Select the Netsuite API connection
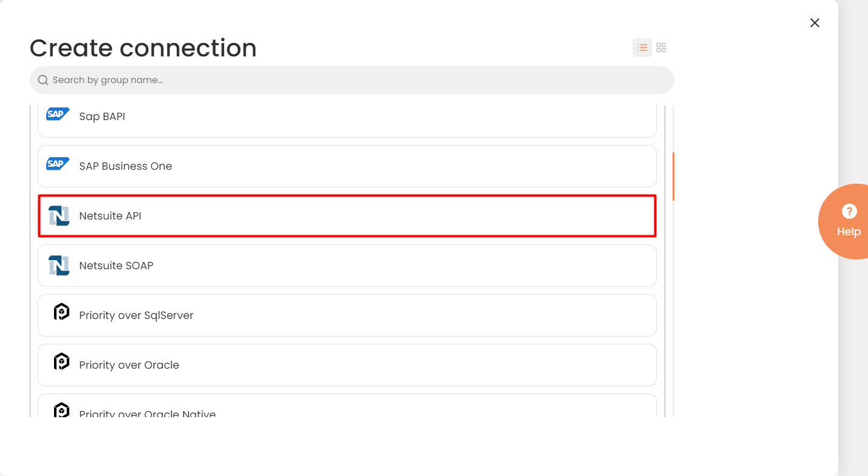868x476 pixels. [347, 216]
